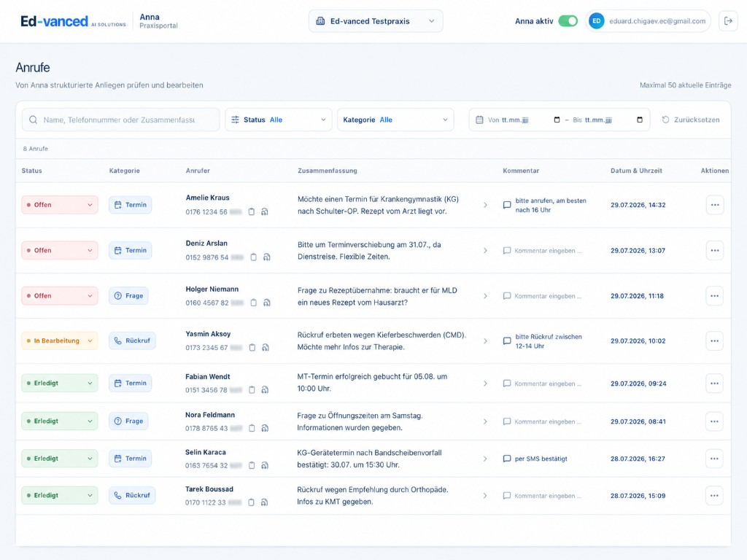Image resolution: width=747 pixels, height=560 pixels.
Task: Copy Fabian Wendt phone number
Action: 252,390
